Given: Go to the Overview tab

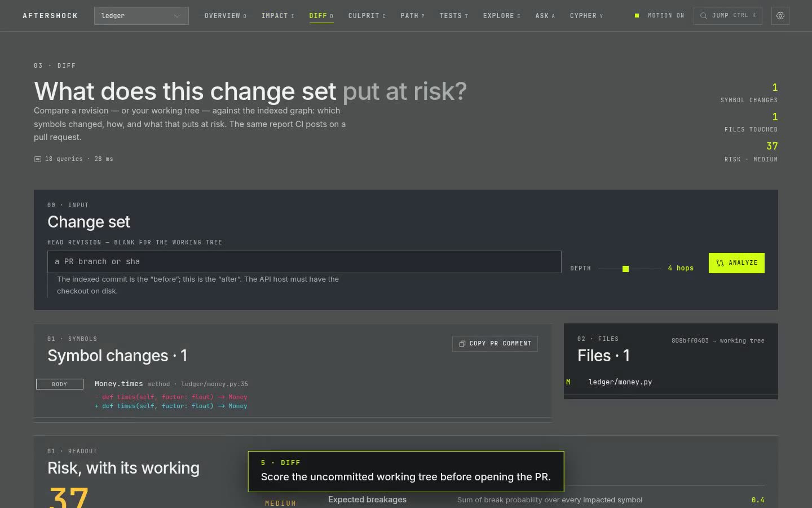Looking at the screenshot, I should click(x=225, y=16).
